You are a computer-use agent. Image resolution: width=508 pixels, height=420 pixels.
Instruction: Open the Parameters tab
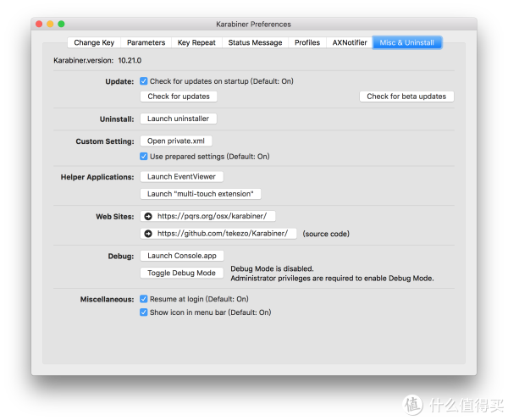click(146, 43)
